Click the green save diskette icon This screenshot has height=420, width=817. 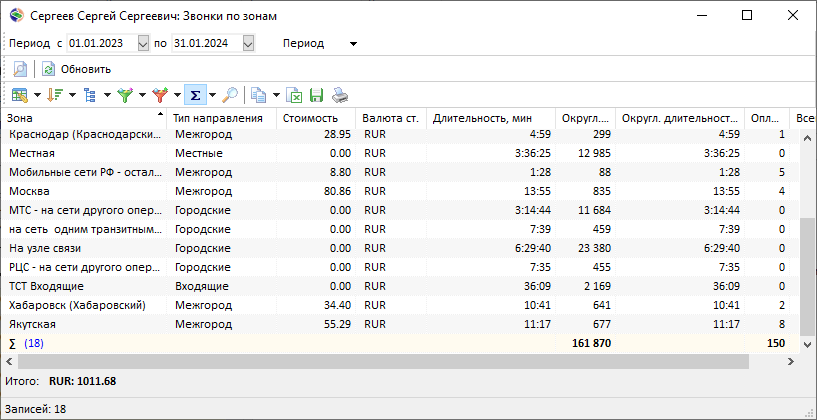tap(316, 95)
